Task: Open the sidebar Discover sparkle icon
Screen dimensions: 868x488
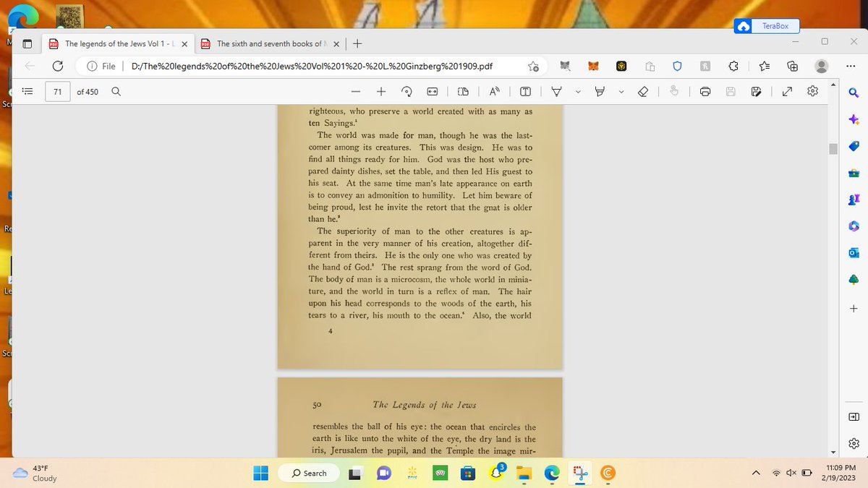Action: click(x=854, y=119)
